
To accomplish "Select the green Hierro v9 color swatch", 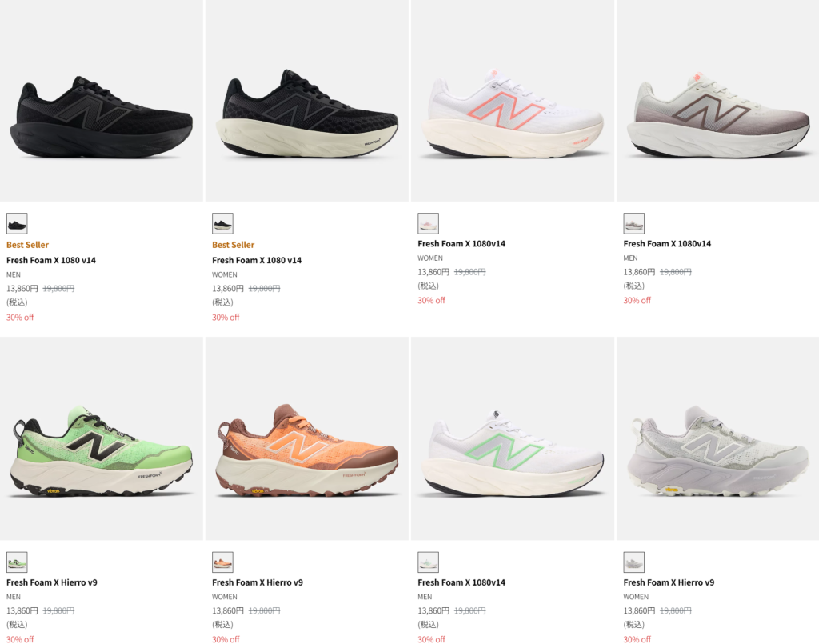I will (17, 562).
